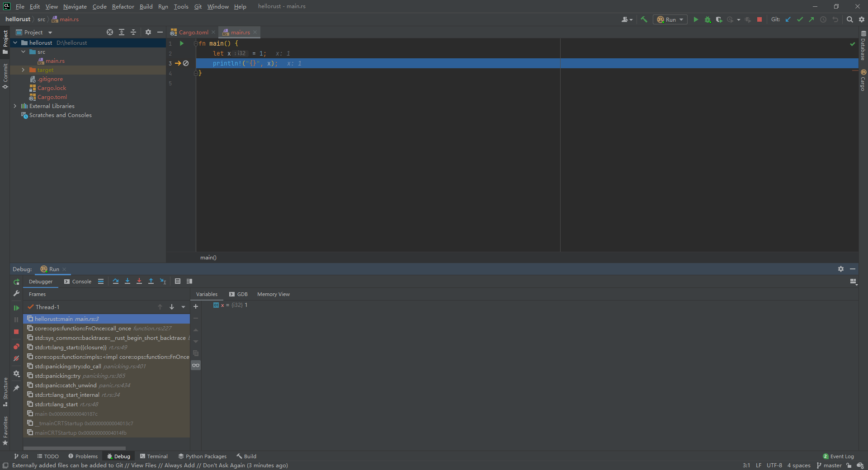Image resolution: width=868 pixels, height=470 pixels.
Task: Start debugging with the bug icon
Action: coord(708,20)
